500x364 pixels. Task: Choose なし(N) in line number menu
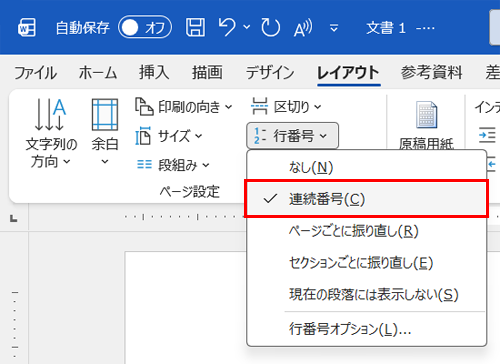click(x=367, y=167)
